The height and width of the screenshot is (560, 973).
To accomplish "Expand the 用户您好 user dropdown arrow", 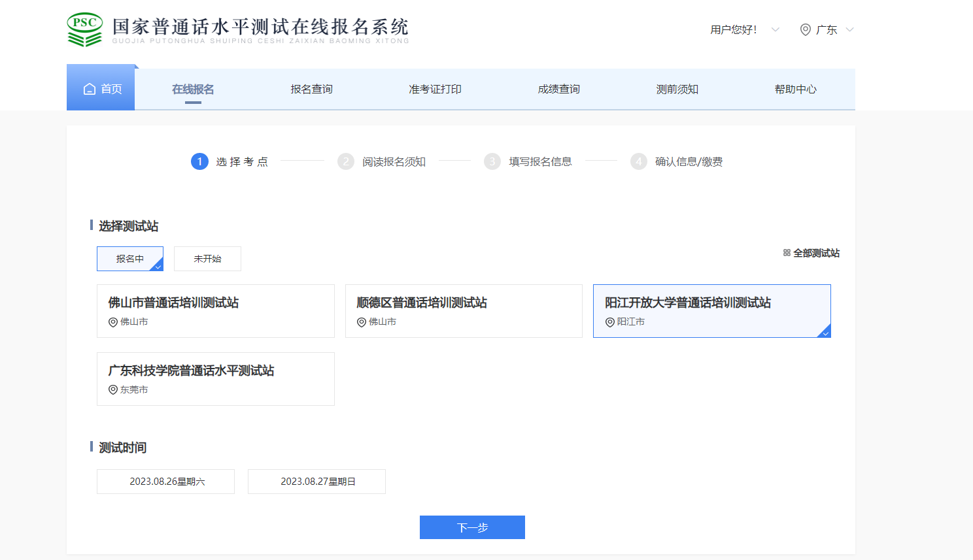I will click(x=776, y=29).
